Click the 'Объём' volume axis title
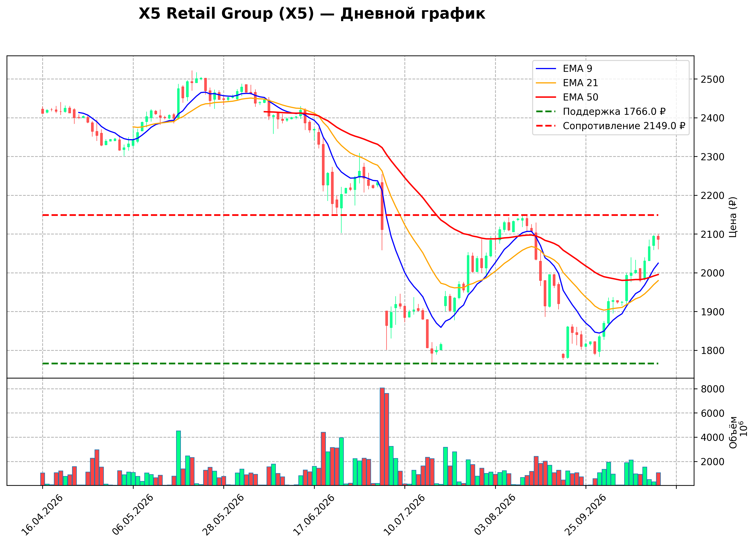The height and width of the screenshot is (544, 756). 733,432
